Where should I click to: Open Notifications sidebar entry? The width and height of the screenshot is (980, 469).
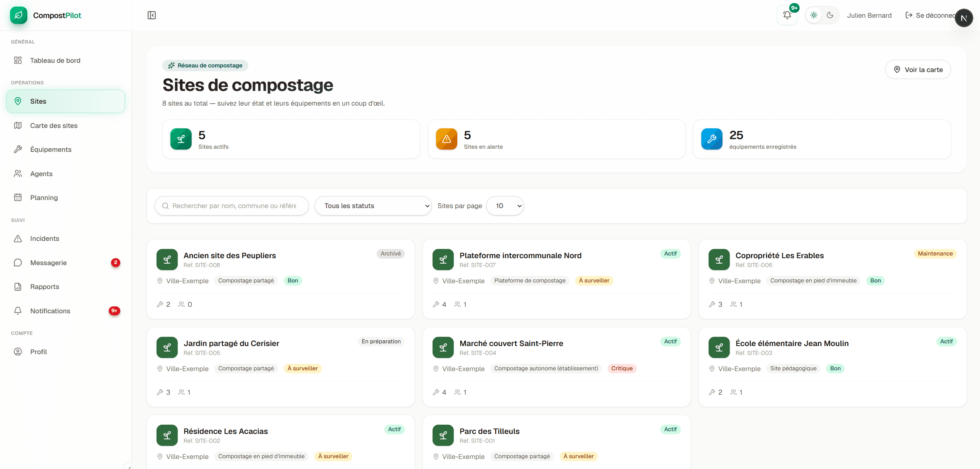point(66,311)
